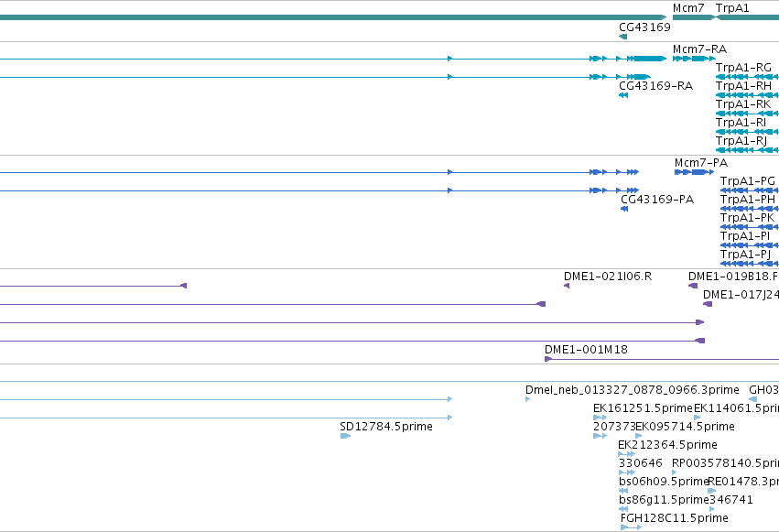Select the TrpA1-RJ transcript label
Screen dimensions: 779x532
coord(741,141)
